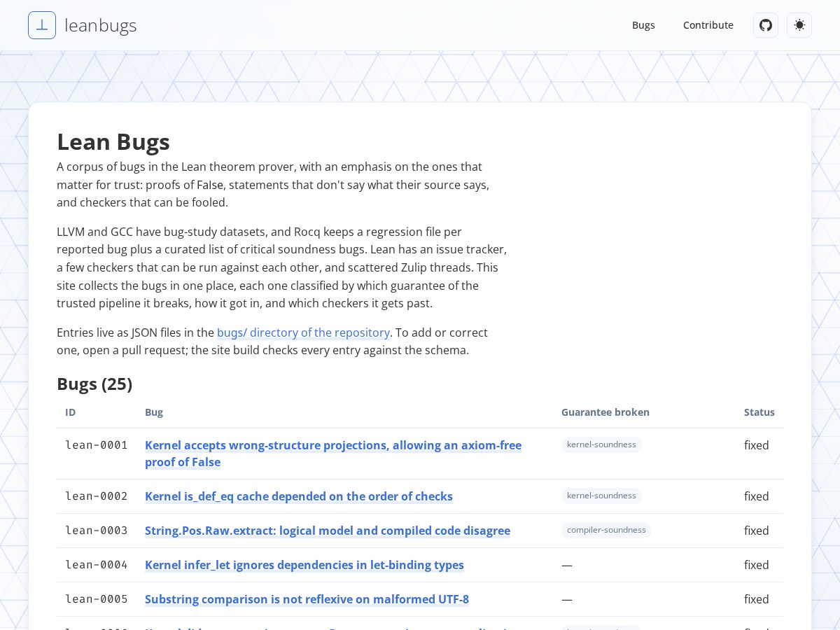Click kernel-soundness tag in lean-0002 row
This screenshot has height=630, width=840.
601,496
